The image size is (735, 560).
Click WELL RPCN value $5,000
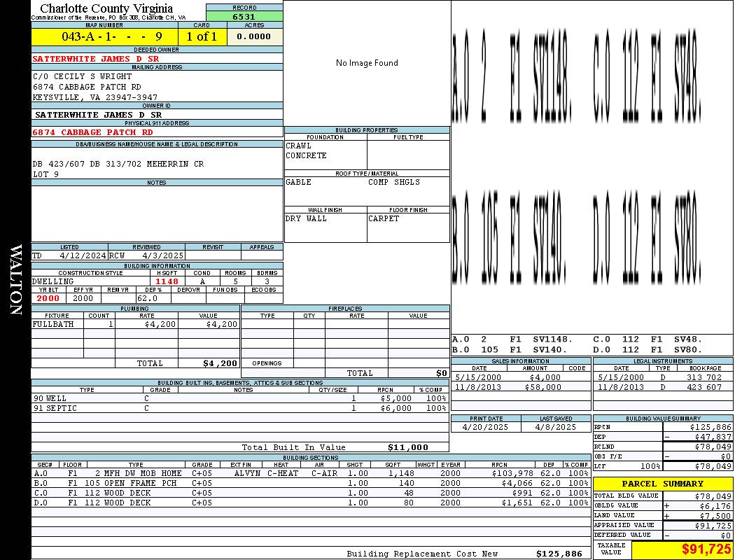[x=396, y=398]
